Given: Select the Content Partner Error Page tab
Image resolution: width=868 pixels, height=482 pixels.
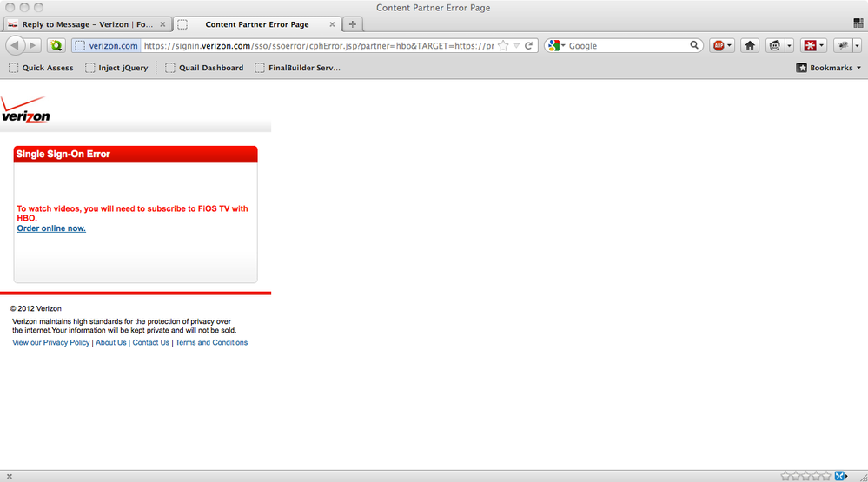Looking at the screenshot, I should pyautogui.click(x=257, y=24).
